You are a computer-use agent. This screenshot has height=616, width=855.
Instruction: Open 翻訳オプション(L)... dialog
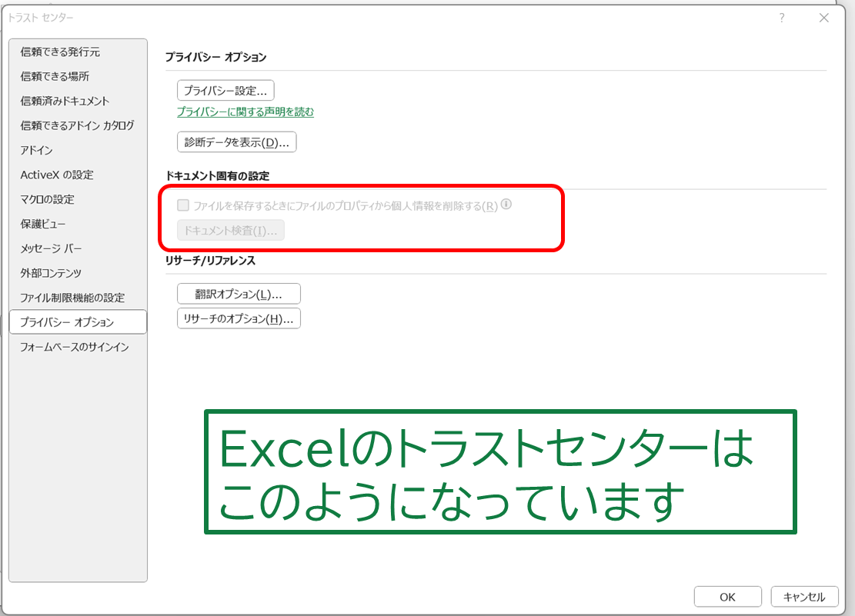tap(239, 294)
